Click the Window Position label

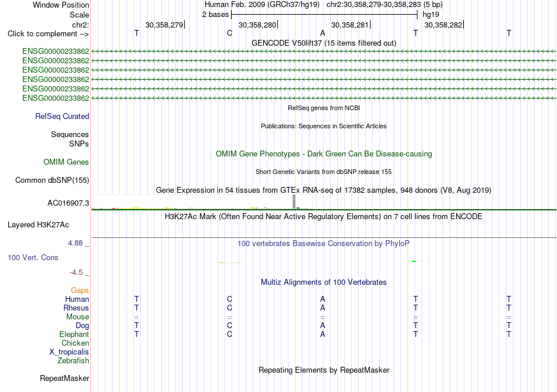[x=61, y=5]
